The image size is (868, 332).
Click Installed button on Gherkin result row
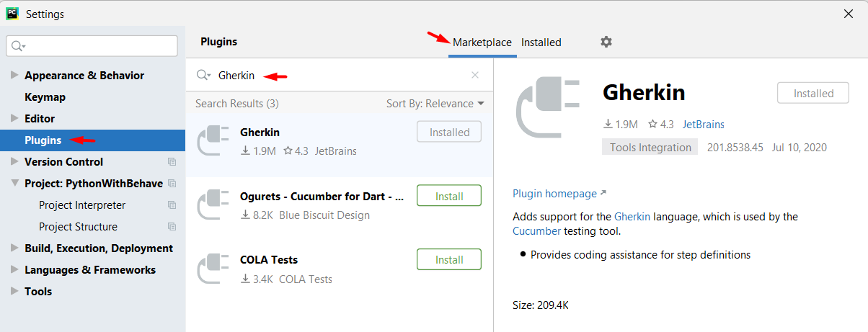pos(449,132)
